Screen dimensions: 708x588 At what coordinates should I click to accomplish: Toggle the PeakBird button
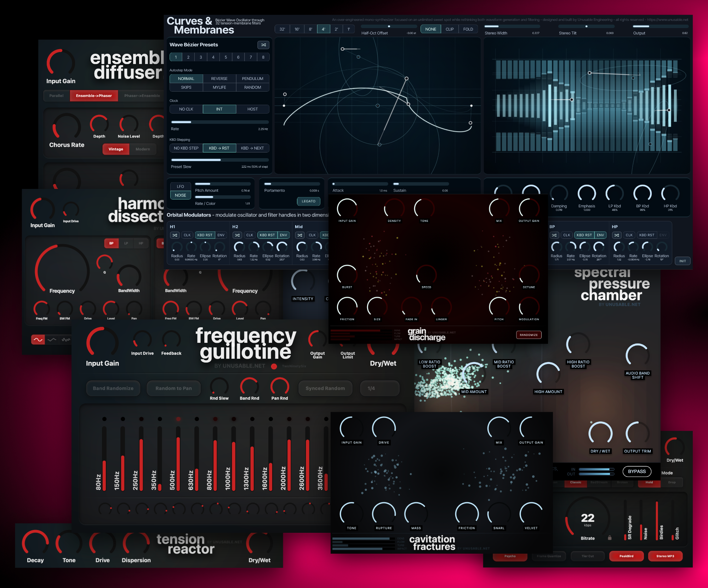click(626, 556)
